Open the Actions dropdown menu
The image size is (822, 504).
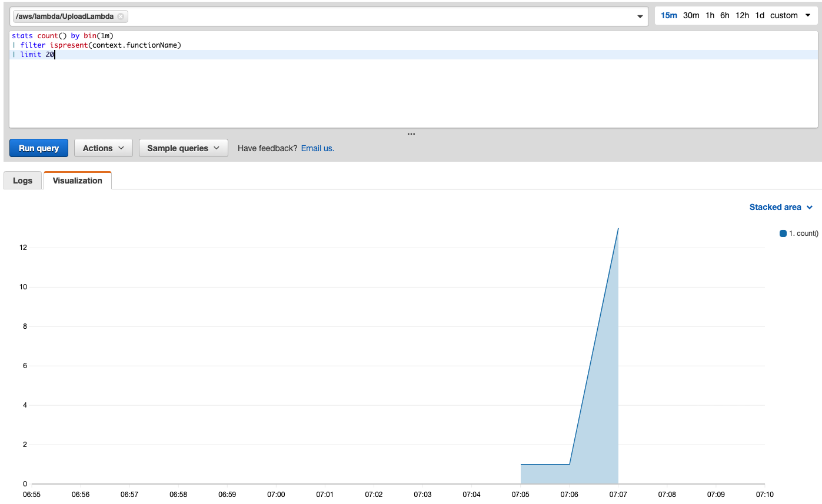point(104,148)
